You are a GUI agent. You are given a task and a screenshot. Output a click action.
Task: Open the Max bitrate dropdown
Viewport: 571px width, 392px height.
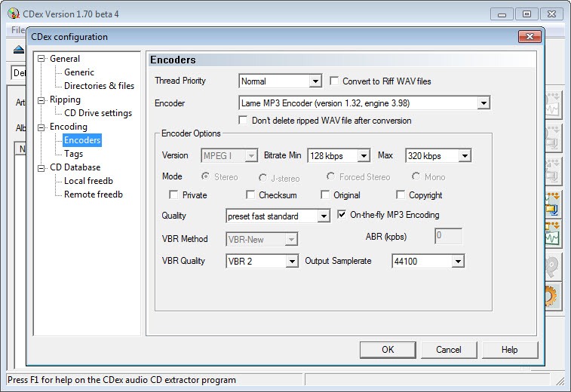tap(465, 156)
